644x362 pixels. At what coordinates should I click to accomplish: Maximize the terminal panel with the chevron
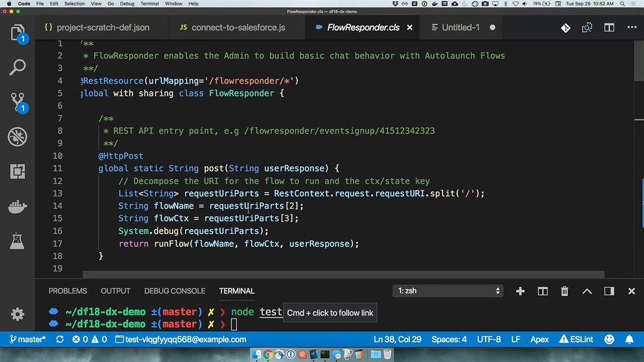(x=587, y=291)
